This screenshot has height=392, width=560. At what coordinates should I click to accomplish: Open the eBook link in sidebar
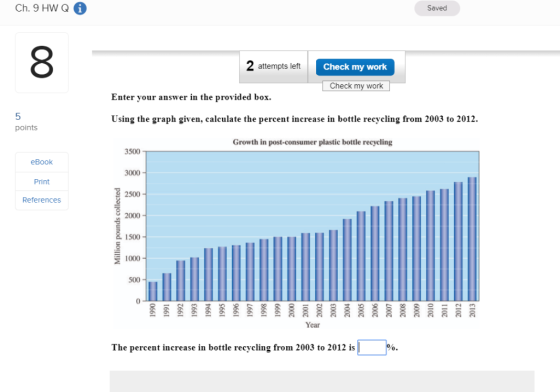[x=41, y=162]
